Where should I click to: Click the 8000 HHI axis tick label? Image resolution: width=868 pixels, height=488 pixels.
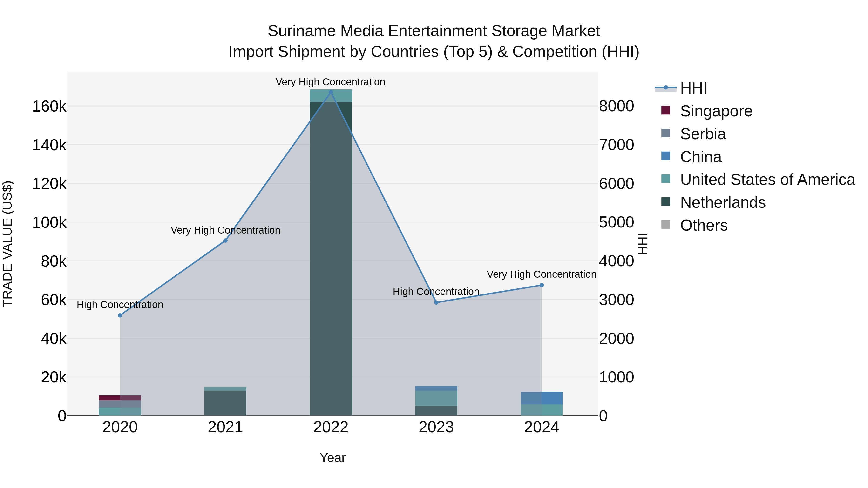(x=617, y=106)
